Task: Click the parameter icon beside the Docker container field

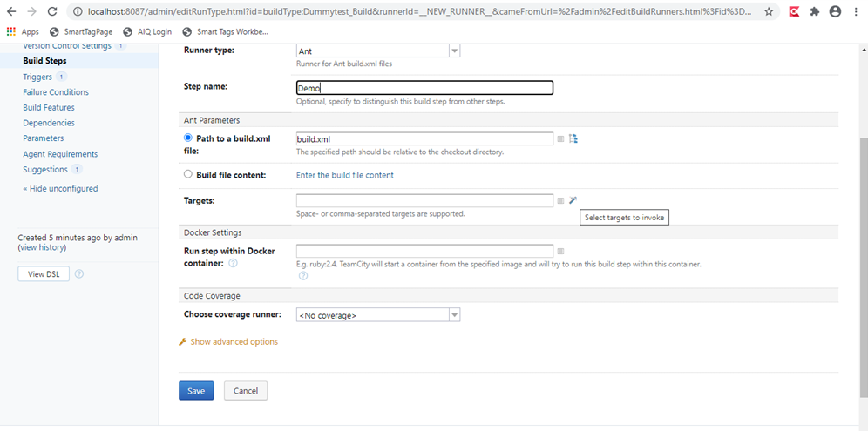Action: click(560, 251)
